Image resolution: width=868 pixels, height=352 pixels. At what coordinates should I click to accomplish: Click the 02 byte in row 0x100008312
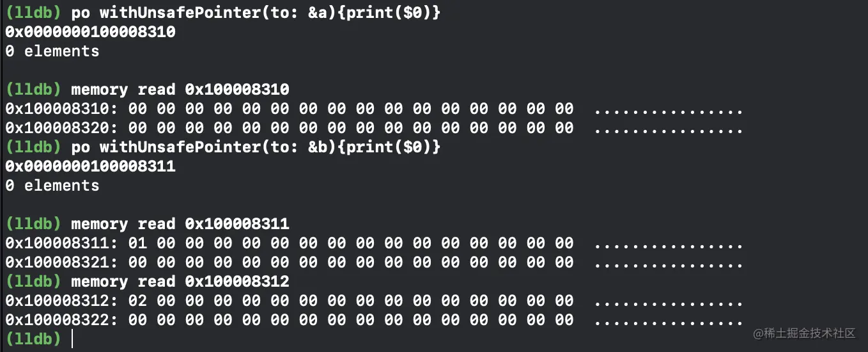coord(137,301)
